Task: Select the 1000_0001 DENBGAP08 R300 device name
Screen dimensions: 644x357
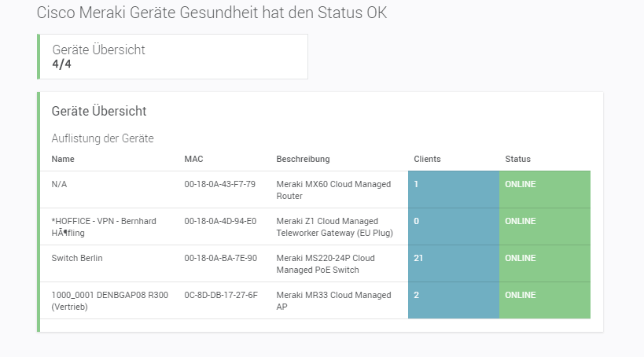Action: pos(109,300)
